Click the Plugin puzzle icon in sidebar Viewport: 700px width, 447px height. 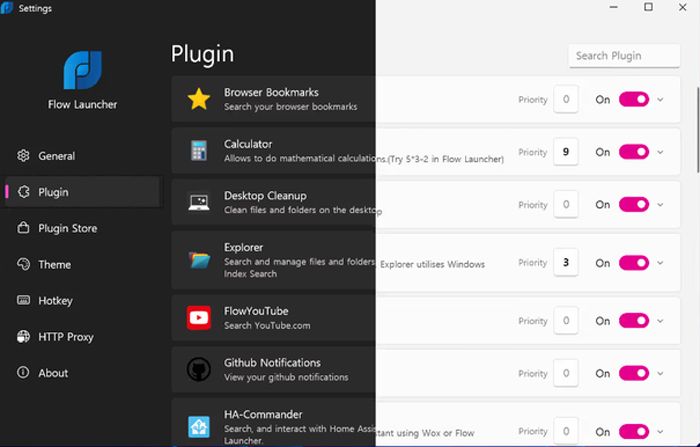[x=23, y=192]
